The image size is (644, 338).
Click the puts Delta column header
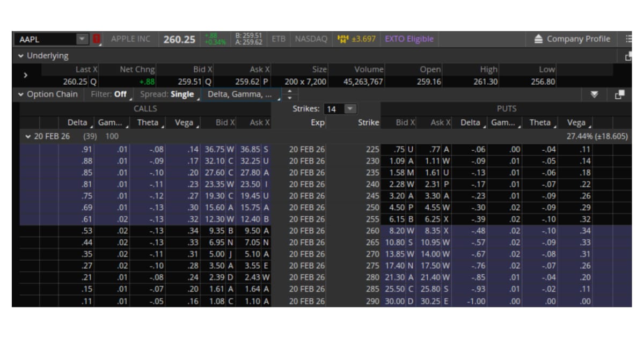coord(470,122)
